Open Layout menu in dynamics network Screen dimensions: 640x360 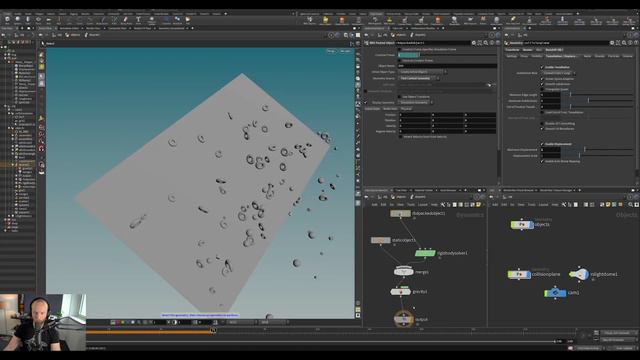tap(422, 204)
